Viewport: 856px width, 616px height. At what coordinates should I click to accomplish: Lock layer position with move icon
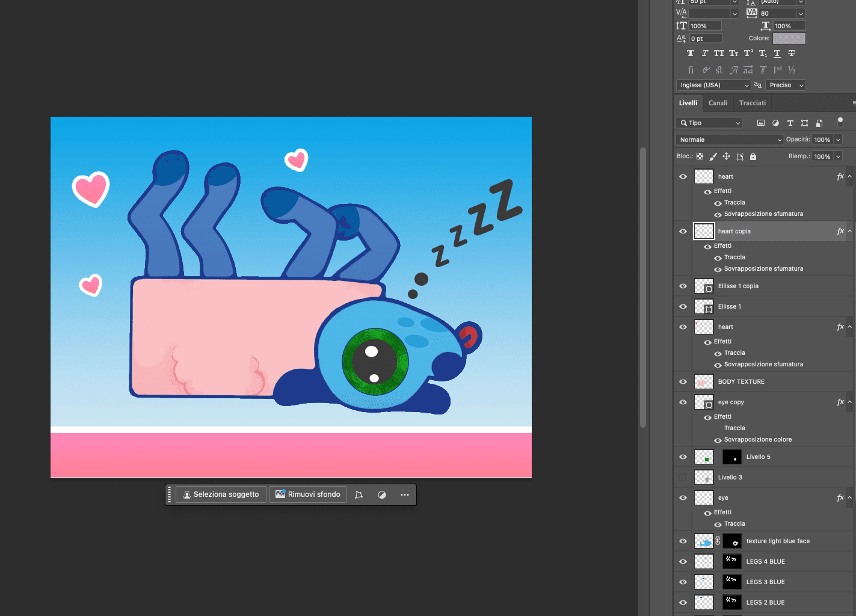(726, 156)
